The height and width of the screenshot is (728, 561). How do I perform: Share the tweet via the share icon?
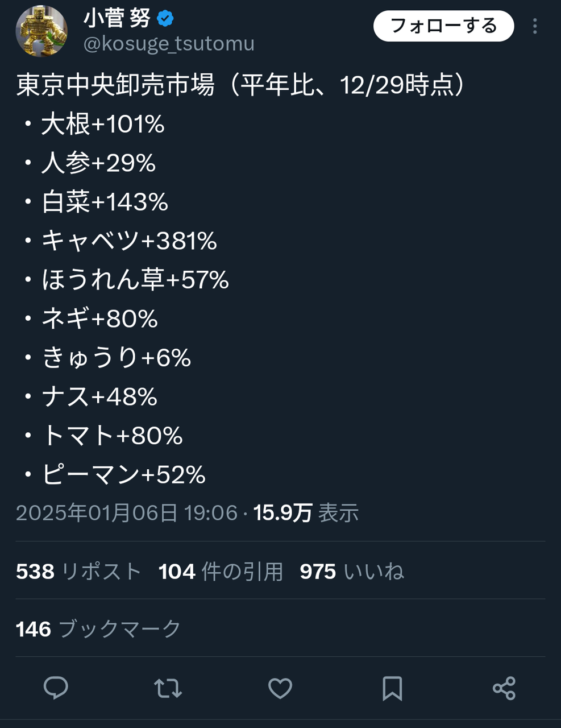(504, 688)
